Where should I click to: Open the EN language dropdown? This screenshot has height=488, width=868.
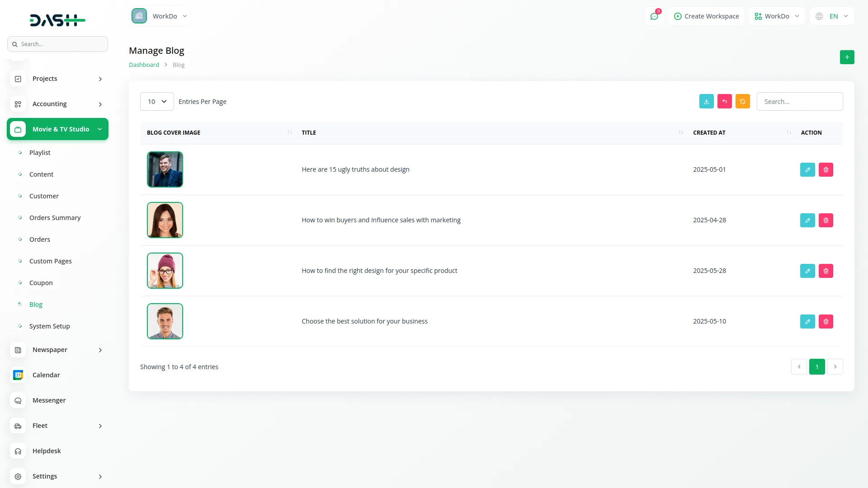click(832, 16)
